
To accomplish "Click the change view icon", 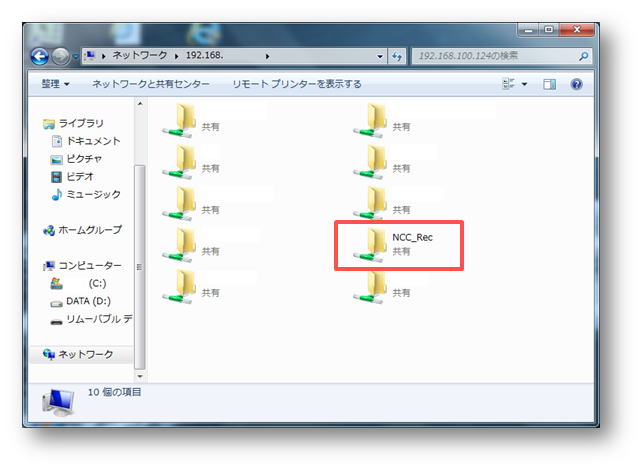I will (508, 84).
